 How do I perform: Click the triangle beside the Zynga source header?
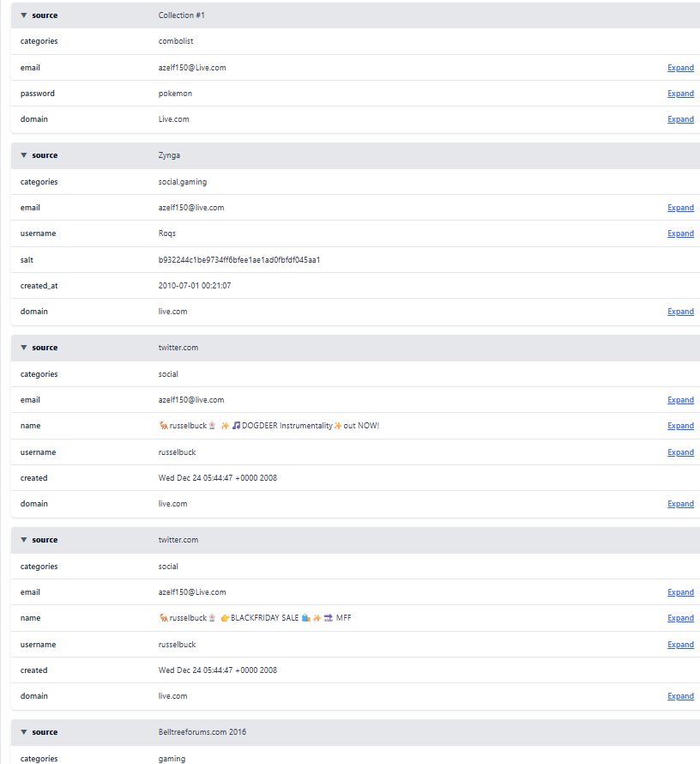pos(24,155)
